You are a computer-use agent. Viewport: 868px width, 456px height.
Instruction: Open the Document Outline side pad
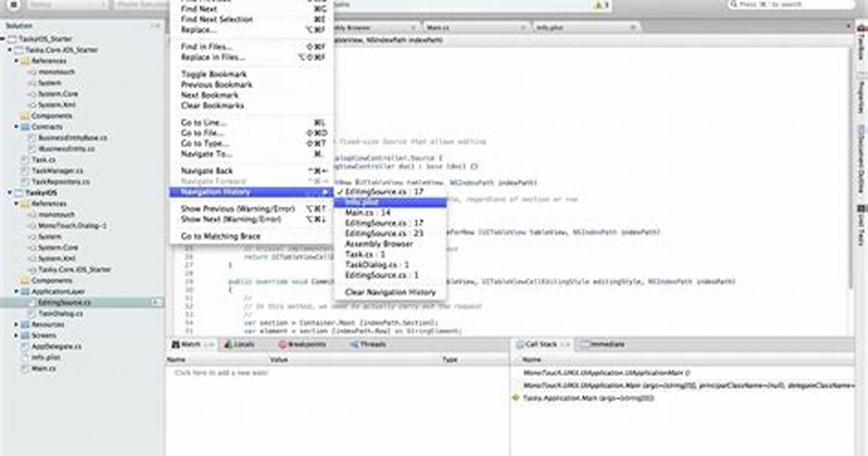(861, 158)
